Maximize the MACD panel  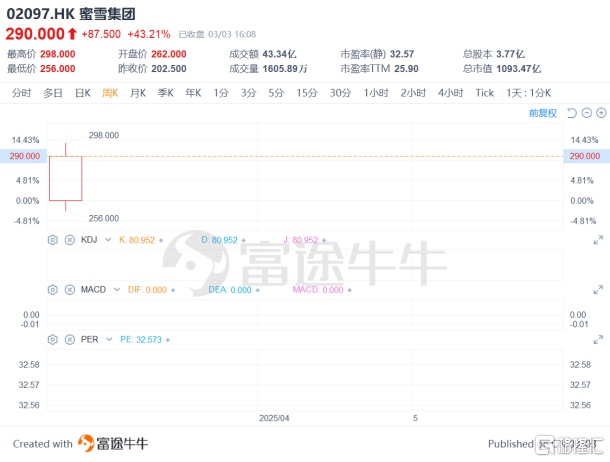[x=598, y=289]
